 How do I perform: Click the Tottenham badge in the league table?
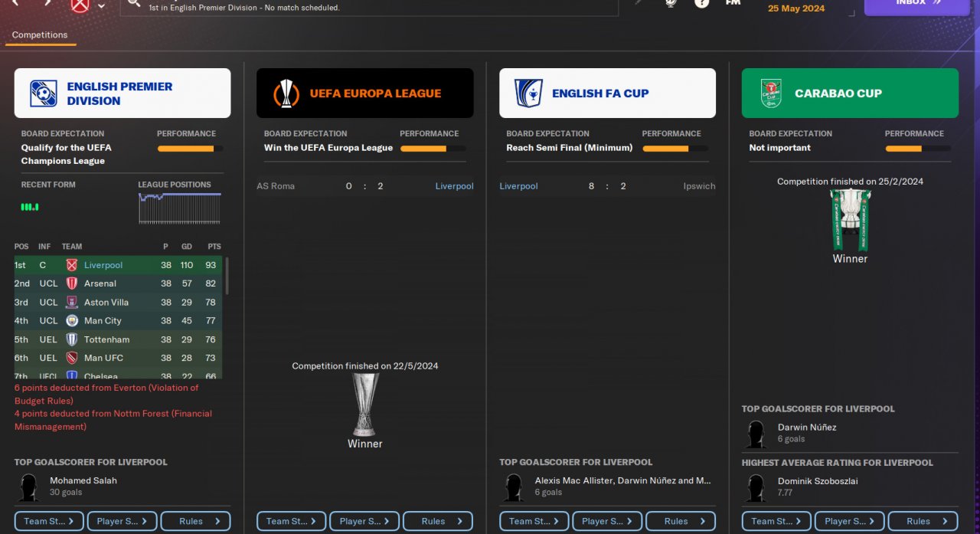(72, 339)
